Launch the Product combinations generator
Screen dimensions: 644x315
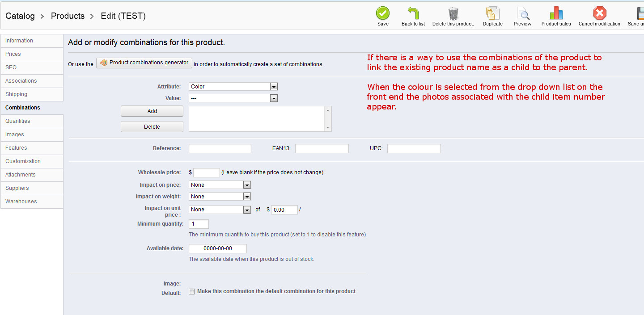(144, 63)
